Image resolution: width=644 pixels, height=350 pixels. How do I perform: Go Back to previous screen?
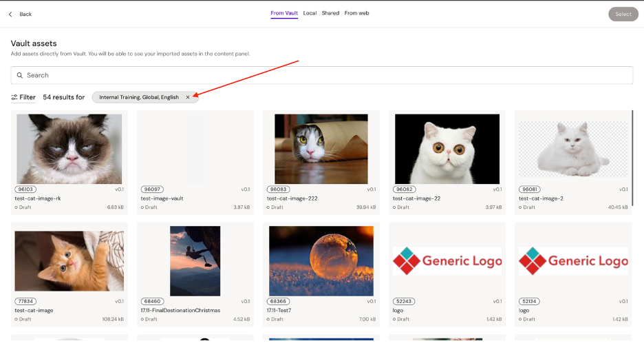pyautogui.click(x=25, y=14)
